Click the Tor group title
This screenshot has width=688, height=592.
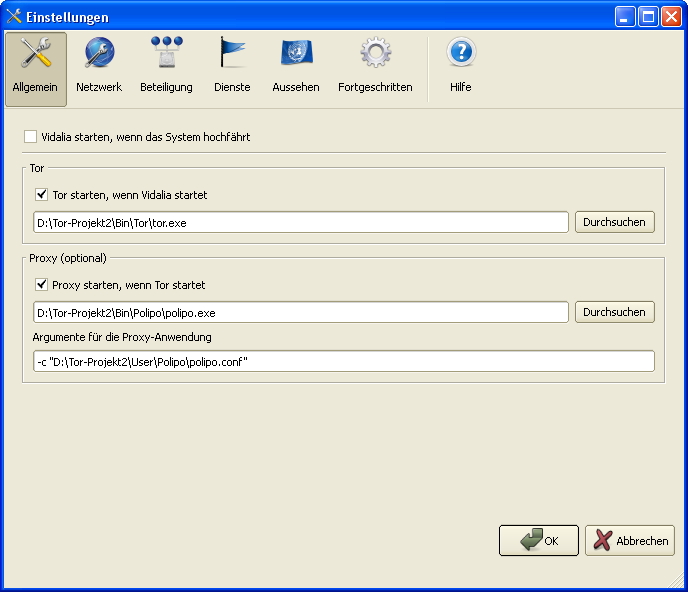click(x=37, y=168)
